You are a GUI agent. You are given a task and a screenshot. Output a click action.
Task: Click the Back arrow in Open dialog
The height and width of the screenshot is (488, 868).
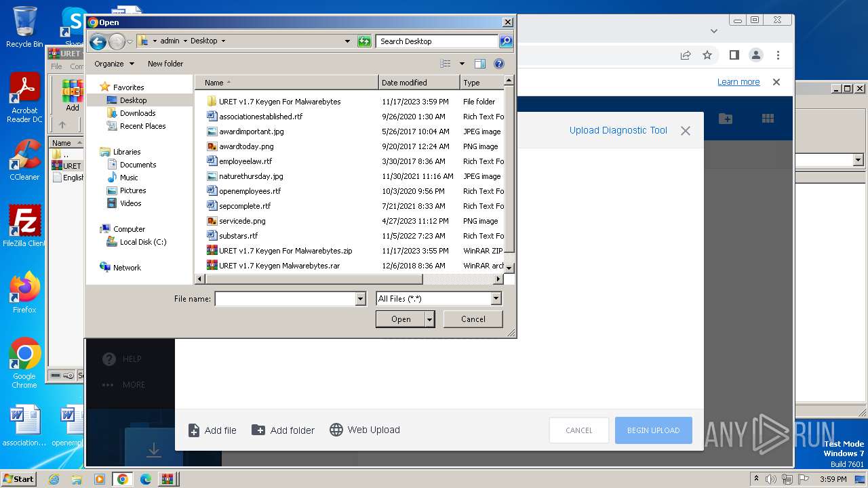[x=98, y=41]
